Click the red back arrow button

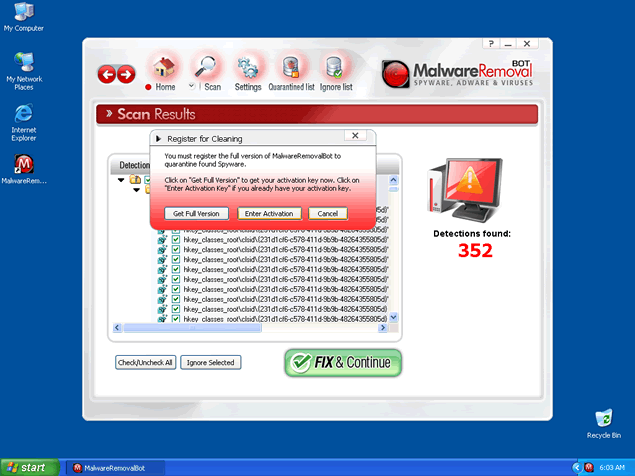click(x=107, y=74)
